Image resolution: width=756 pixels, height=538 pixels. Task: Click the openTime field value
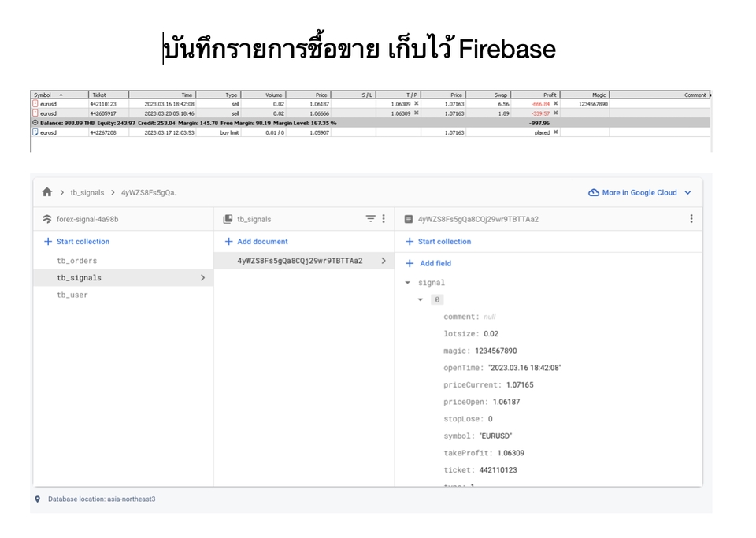524,368
